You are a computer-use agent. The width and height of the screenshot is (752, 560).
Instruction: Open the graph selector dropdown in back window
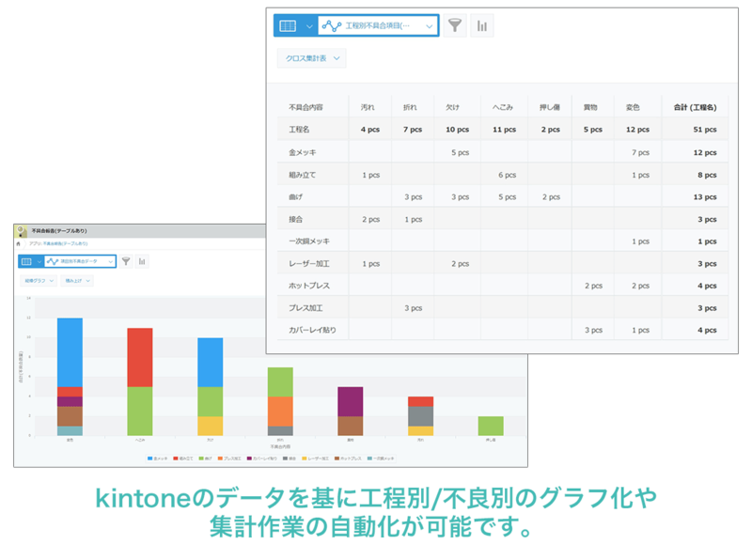coord(80,262)
